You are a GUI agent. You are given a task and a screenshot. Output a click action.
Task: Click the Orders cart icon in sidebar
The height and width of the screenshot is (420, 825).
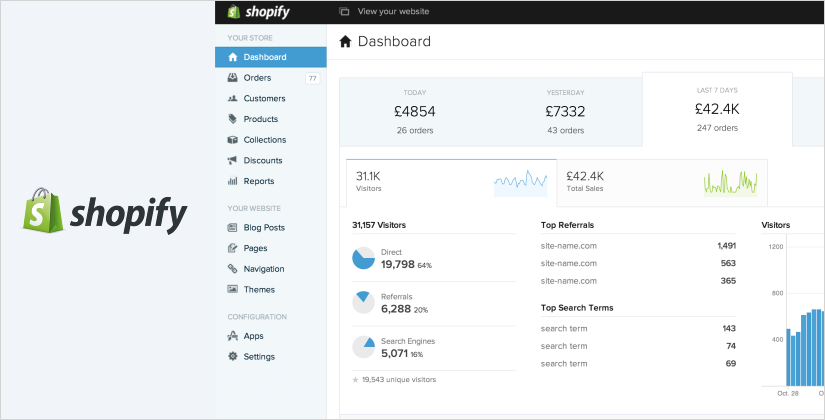pos(232,78)
